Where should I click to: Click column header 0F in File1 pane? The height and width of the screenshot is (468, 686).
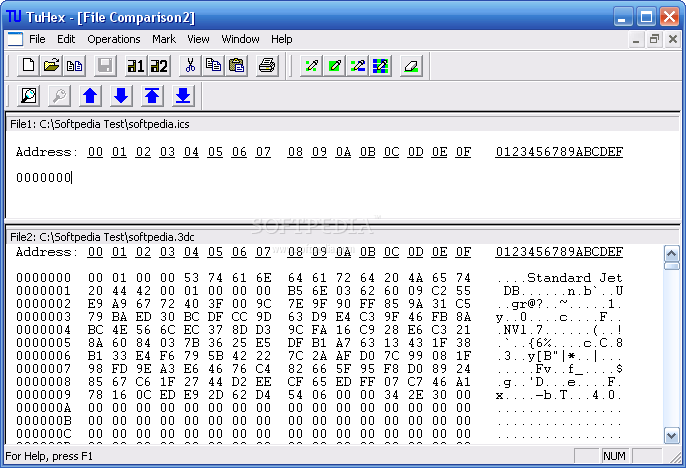click(x=463, y=152)
